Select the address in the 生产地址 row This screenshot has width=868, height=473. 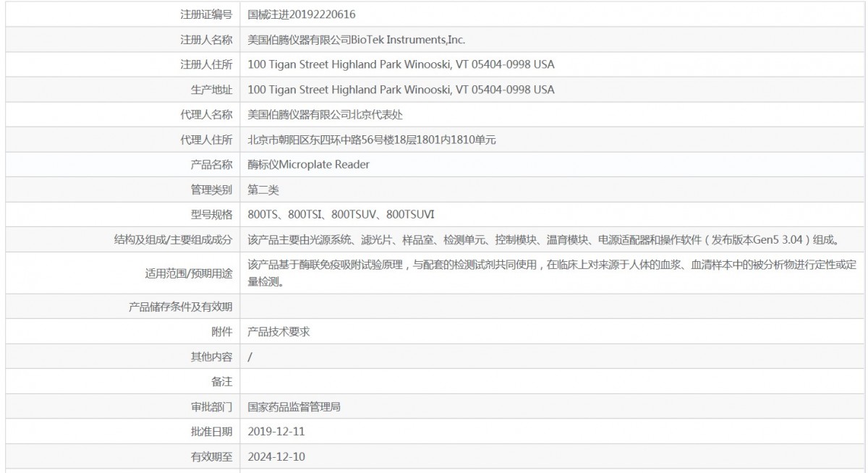tap(401, 90)
